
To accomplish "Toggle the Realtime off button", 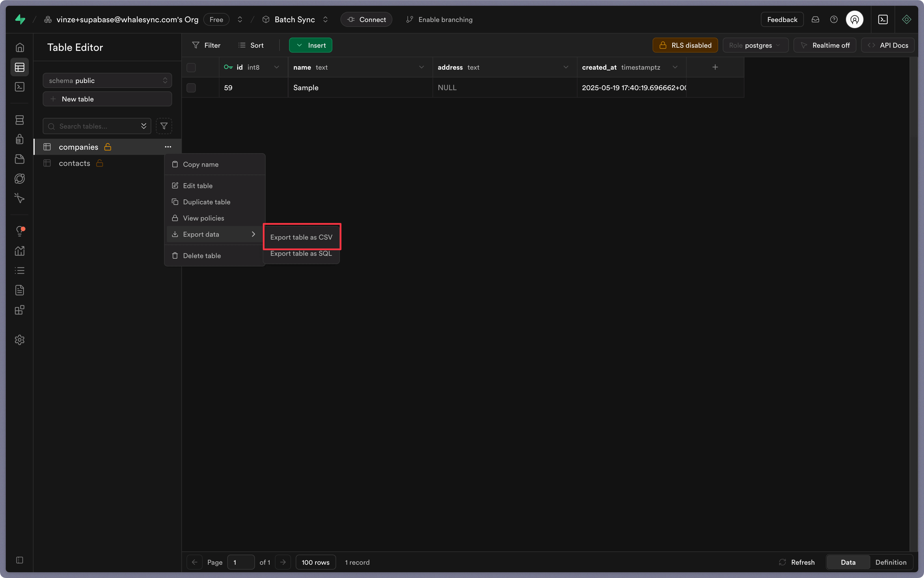I will pos(825,45).
